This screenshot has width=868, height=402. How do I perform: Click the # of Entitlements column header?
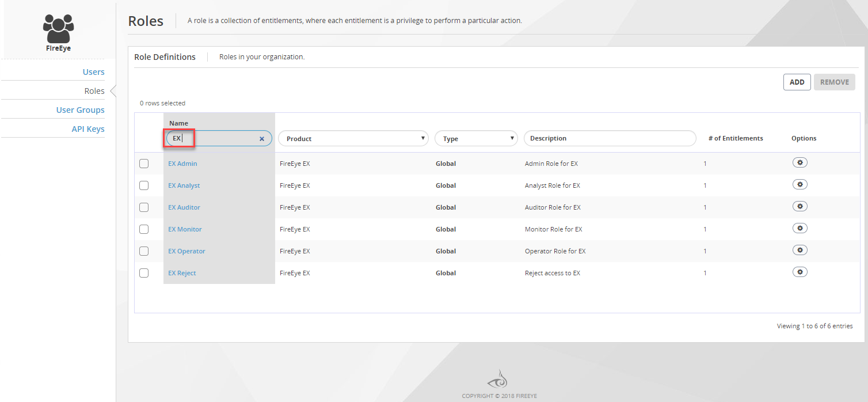click(736, 138)
